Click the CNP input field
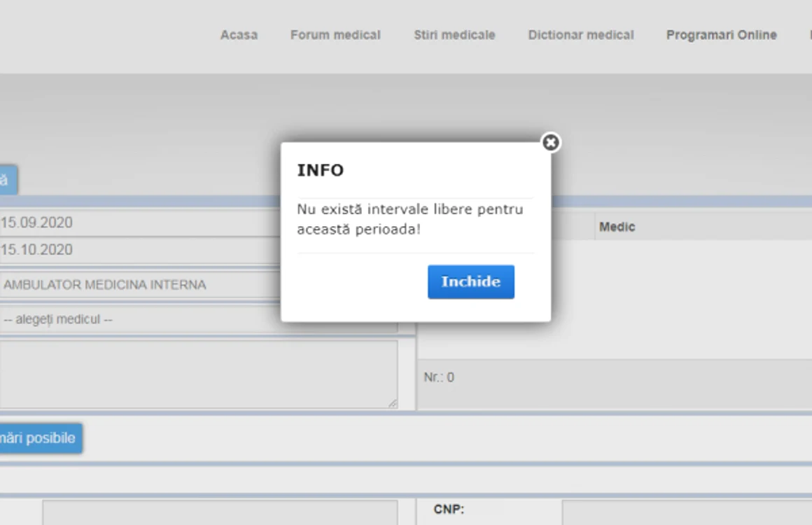This screenshot has width=812, height=525. tap(687, 512)
